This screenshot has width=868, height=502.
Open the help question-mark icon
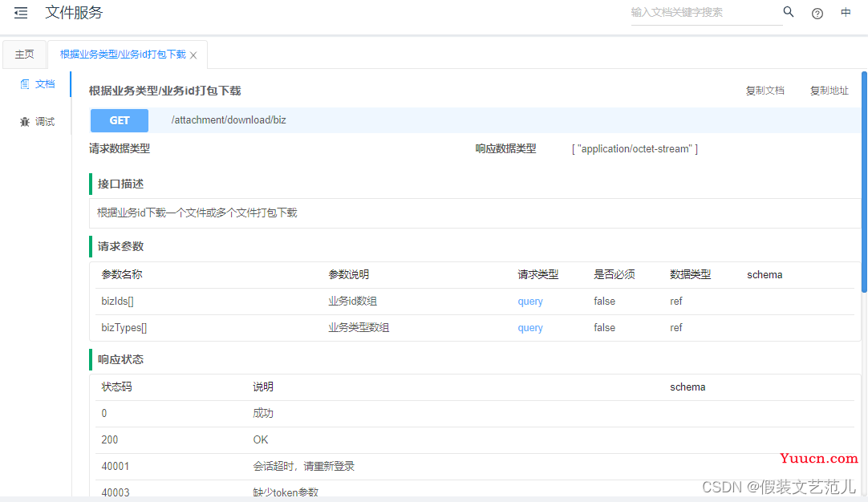tap(817, 14)
